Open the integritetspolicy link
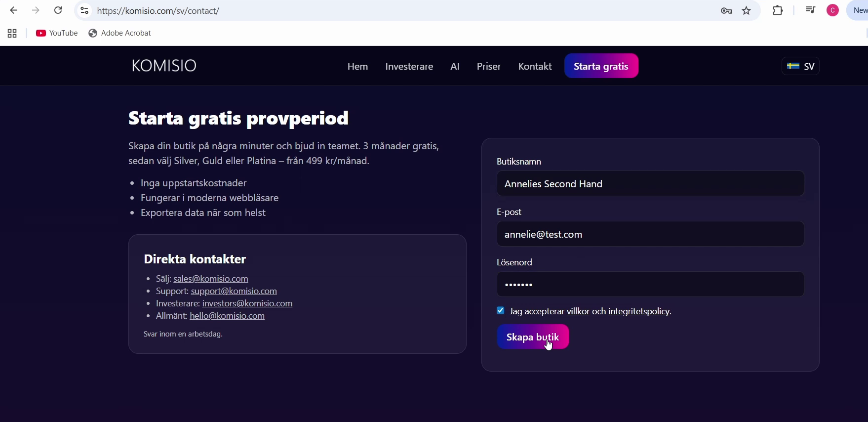This screenshot has height=422, width=868. (x=639, y=312)
